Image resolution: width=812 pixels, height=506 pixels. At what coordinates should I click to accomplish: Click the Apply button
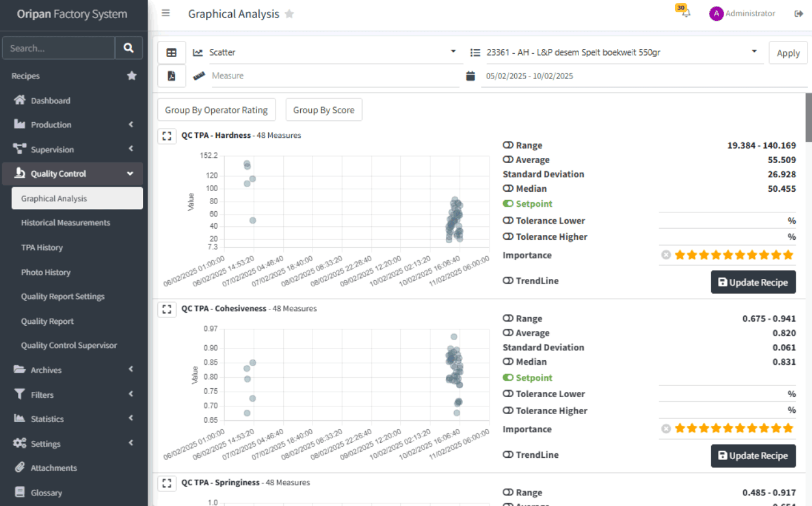(788, 52)
